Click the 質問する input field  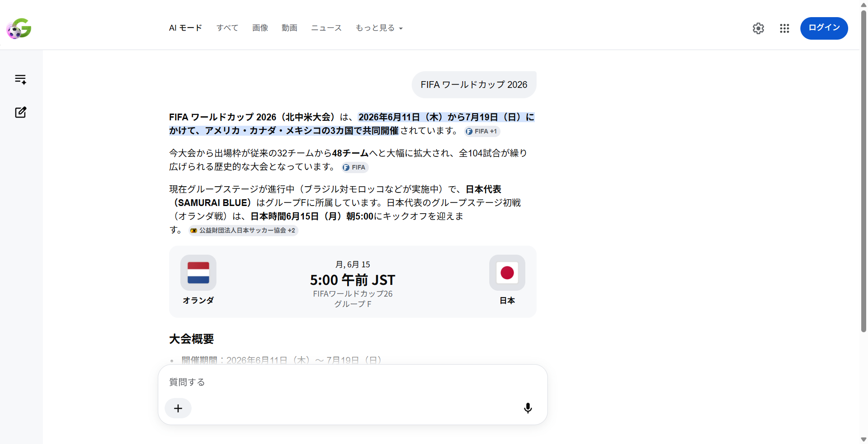pyautogui.click(x=353, y=382)
